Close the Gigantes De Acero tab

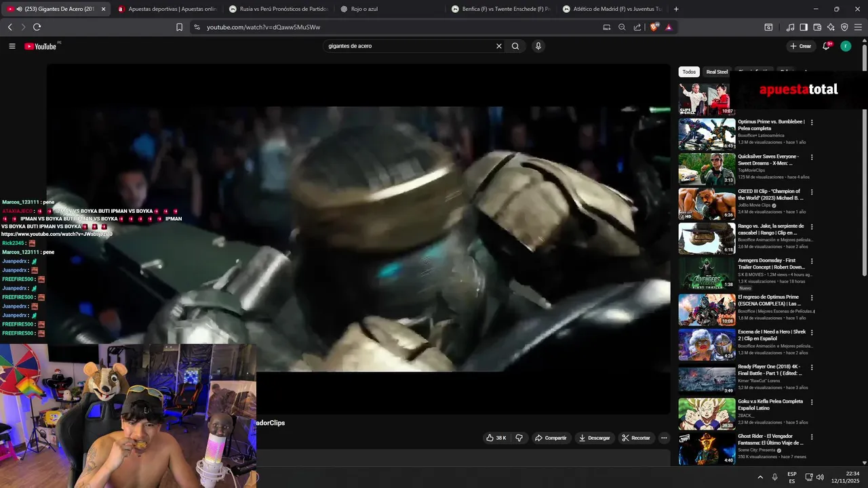(x=103, y=9)
